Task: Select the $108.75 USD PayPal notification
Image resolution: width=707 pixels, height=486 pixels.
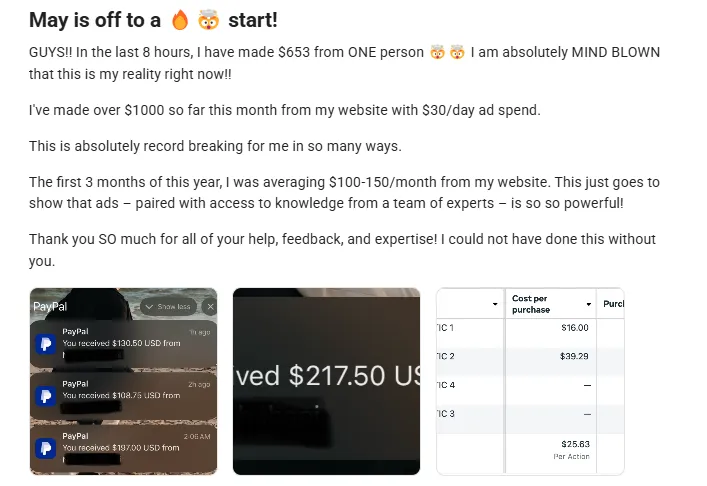Action: 124,396
